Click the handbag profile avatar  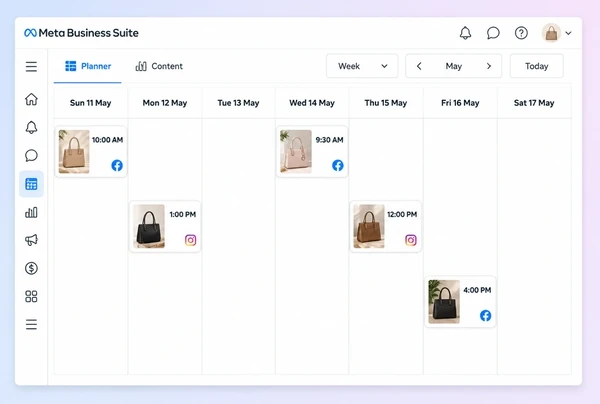551,33
